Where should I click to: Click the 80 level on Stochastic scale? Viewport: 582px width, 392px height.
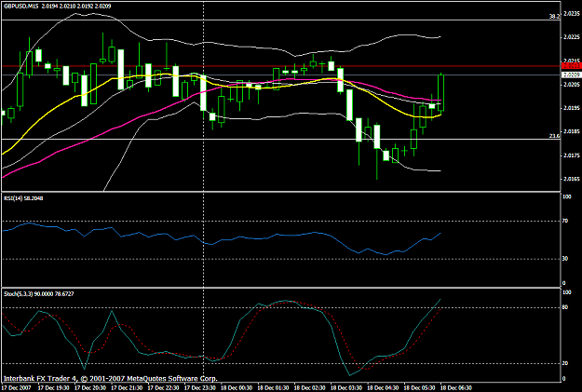[565, 307]
